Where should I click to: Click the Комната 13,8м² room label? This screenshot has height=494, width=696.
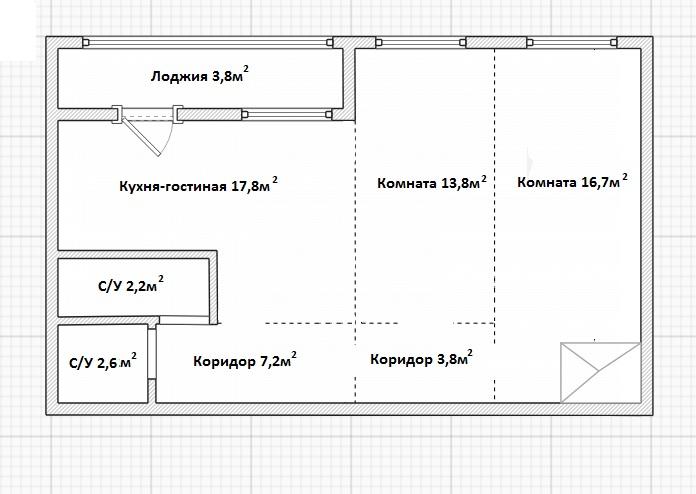(x=431, y=183)
